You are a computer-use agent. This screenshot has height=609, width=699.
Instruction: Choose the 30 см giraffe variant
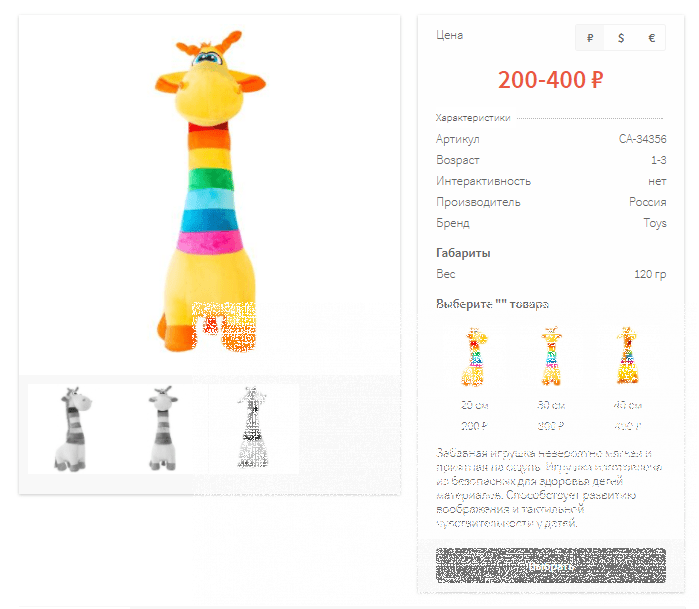coord(551,357)
